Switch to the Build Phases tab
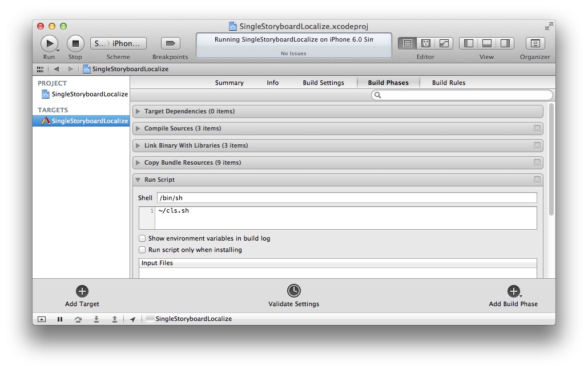This screenshot has width=588, height=370. tap(388, 83)
